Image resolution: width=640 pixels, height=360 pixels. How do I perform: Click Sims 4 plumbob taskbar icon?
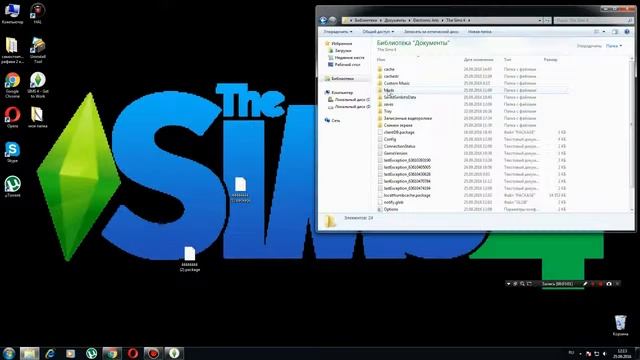click(174, 353)
